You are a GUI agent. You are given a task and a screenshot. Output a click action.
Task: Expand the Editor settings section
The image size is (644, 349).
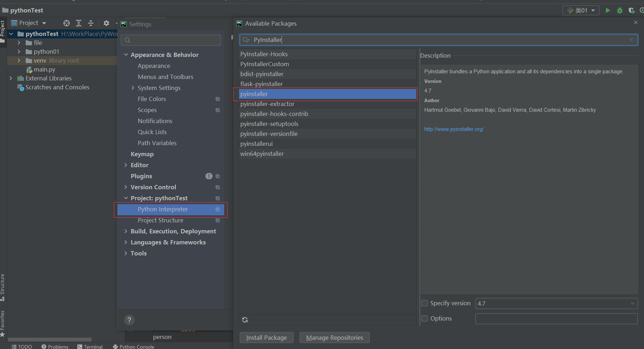coord(126,165)
